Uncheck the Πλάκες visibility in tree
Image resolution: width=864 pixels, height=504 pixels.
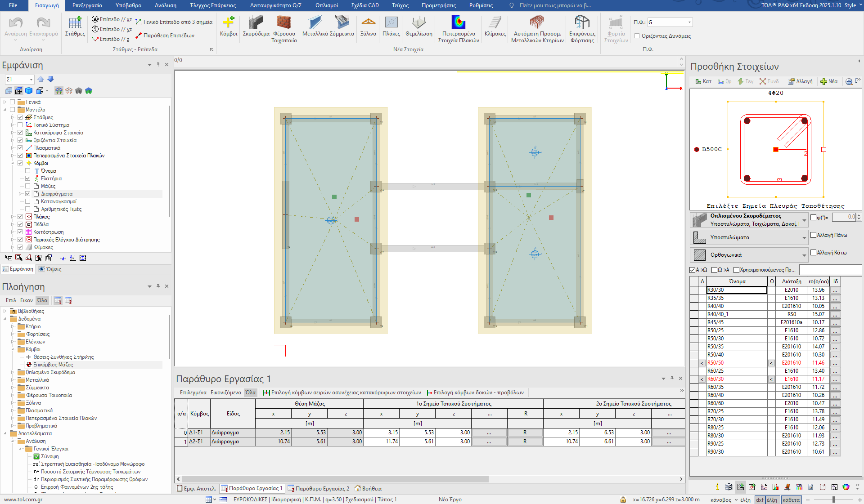coord(20,217)
